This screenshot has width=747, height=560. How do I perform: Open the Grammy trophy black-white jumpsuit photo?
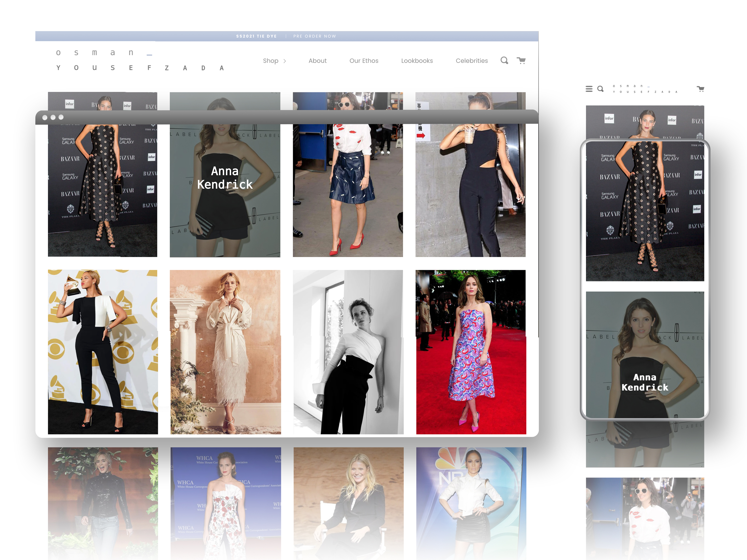[x=103, y=352]
